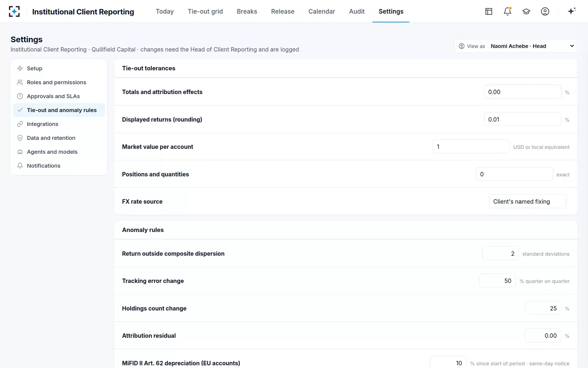Open Approvals and SLAs settings
Image resolution: width=588 pixels, height=368 pixels.
59,96
